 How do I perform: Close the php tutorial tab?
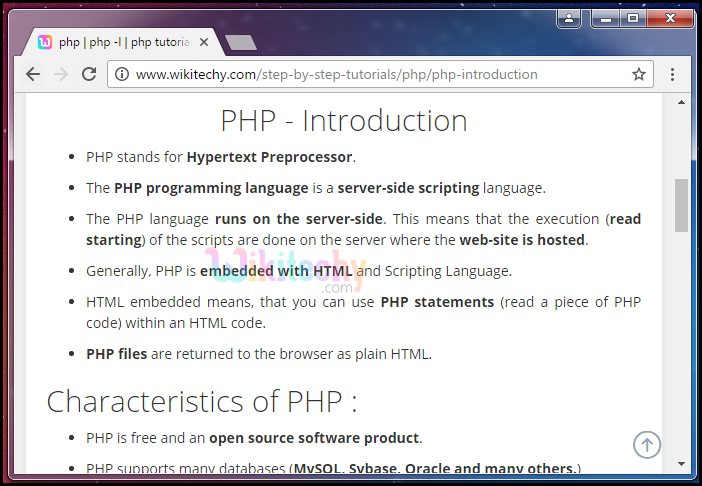pyautogui.click(x=202, y=42)
